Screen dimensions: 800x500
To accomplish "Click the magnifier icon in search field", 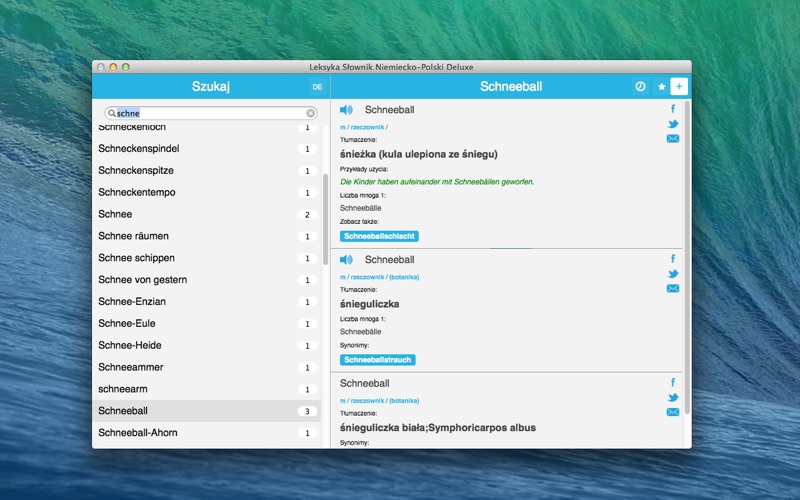I will coord(111,113).
